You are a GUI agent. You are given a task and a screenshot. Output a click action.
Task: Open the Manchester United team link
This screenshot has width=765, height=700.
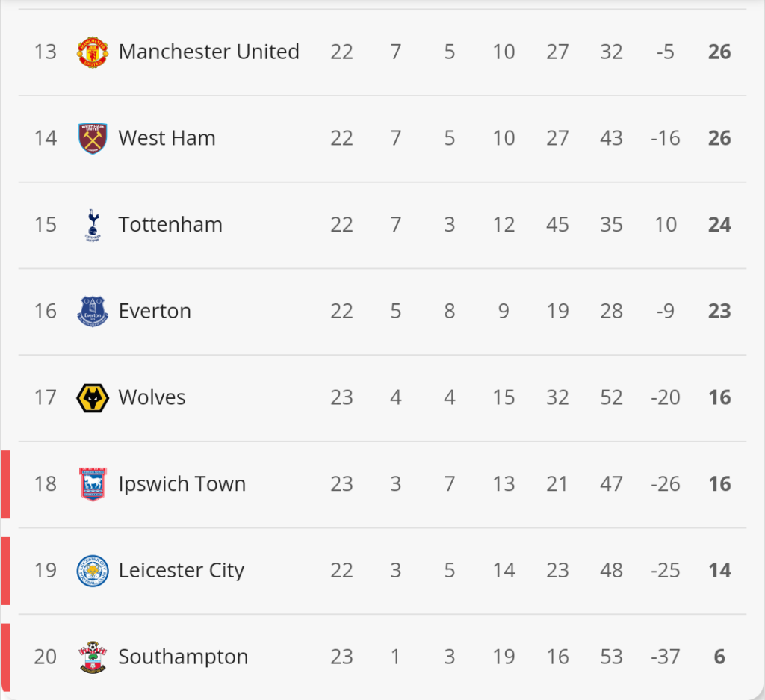tap(209, 52)
